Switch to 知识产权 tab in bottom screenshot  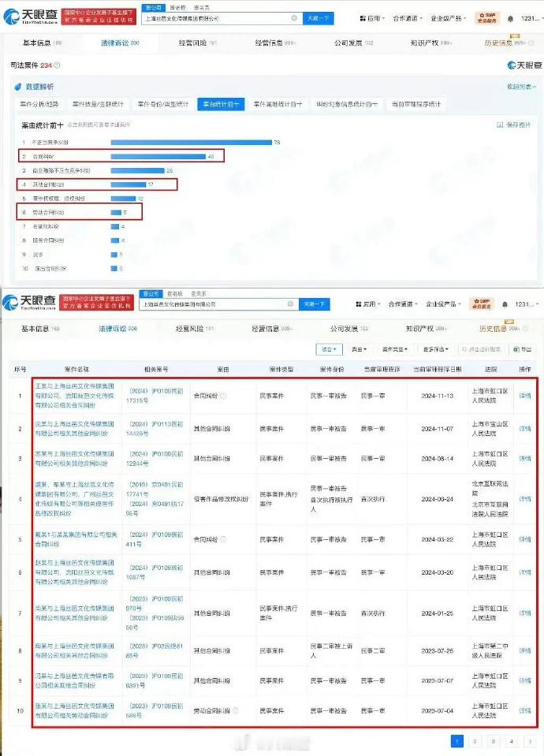(426, 329)
